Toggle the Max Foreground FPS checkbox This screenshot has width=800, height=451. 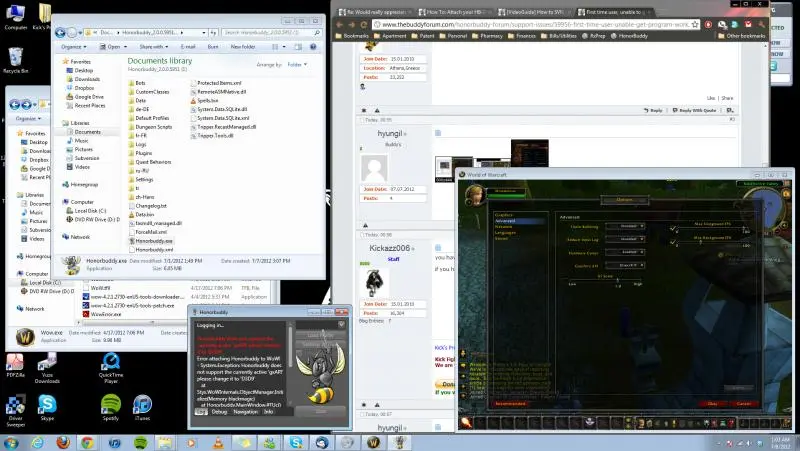(673, 229)
